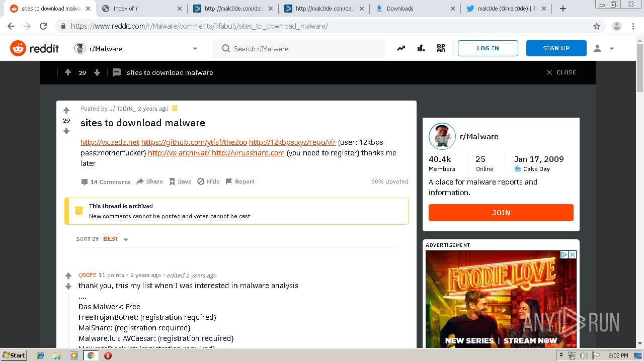This screenshot has height=362, width=644.
Task: Open the Chrome profile avatar icon
Action: (x=617, y=26)
